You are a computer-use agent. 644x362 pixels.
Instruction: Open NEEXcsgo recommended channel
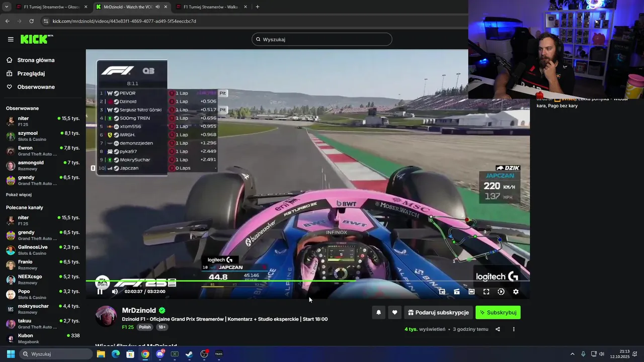(x=43, y=280)
